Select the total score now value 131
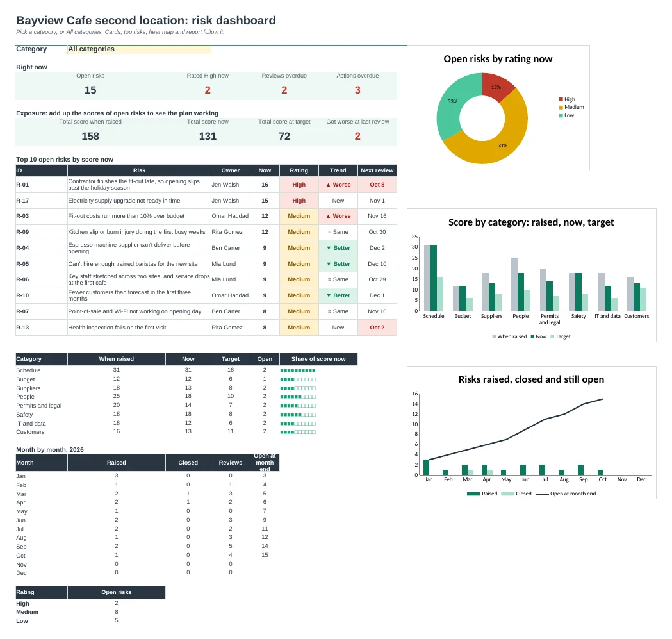Viewport: 672px width, 639px height. coord(208,137)
